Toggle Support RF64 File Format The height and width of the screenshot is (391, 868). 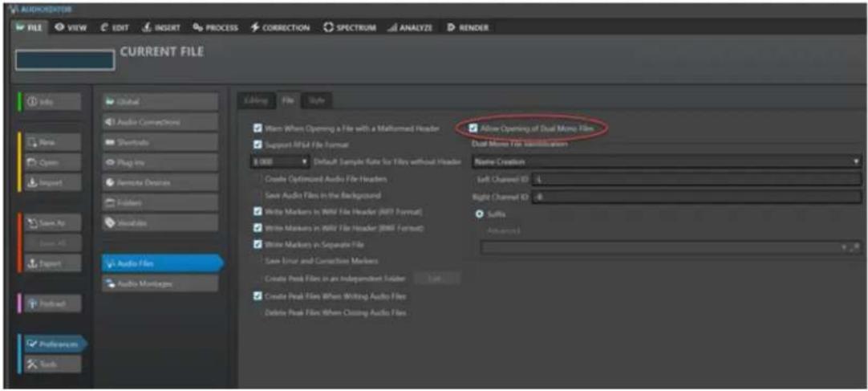(258, 145)
